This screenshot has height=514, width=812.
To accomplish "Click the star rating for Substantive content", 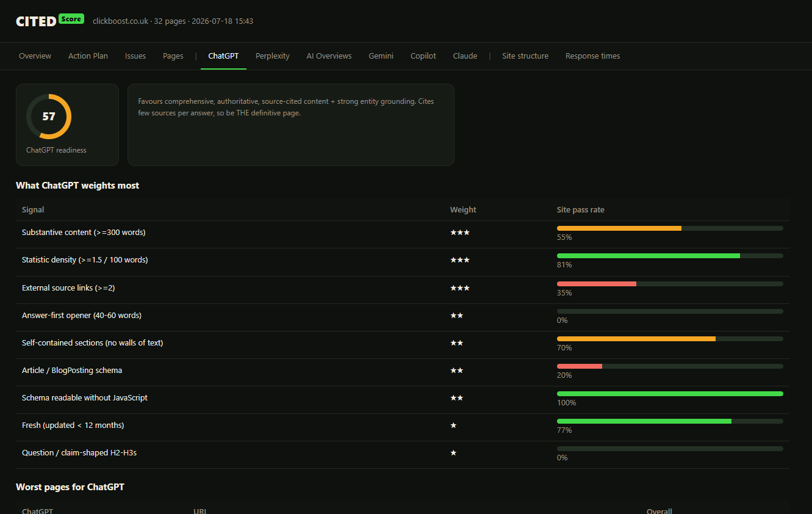I will [x=460, y=233].
